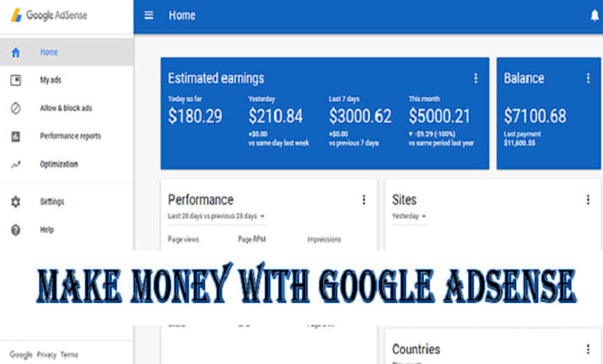Viewport: 603px width, 364px height.
Task: Open Performance card three-dot menu
Action: point(364,199)
